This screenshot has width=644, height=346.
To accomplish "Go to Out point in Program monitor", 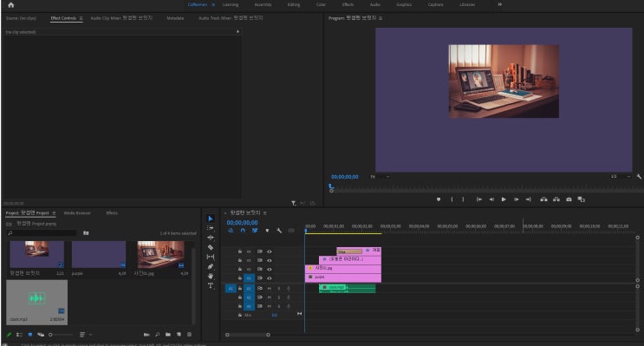I will [529, 199].
